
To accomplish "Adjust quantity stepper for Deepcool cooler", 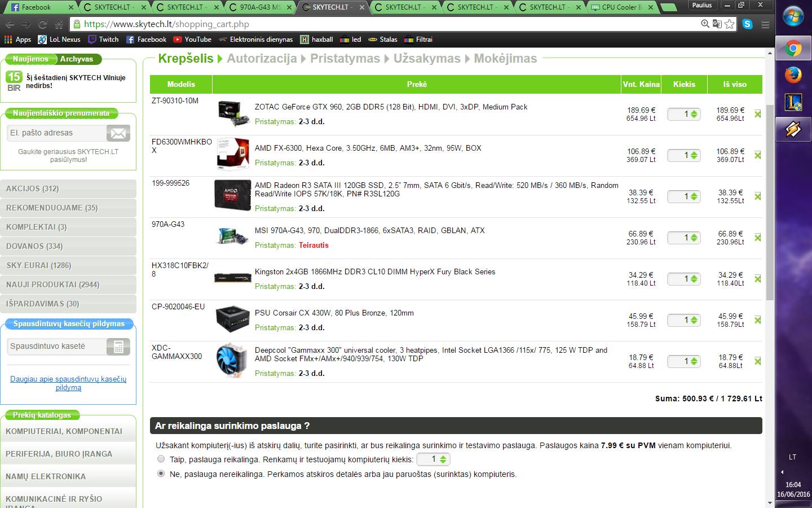I will click(x=694, y=361).
